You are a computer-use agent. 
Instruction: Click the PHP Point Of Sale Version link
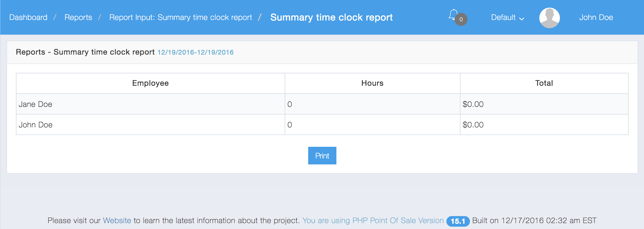373,220
